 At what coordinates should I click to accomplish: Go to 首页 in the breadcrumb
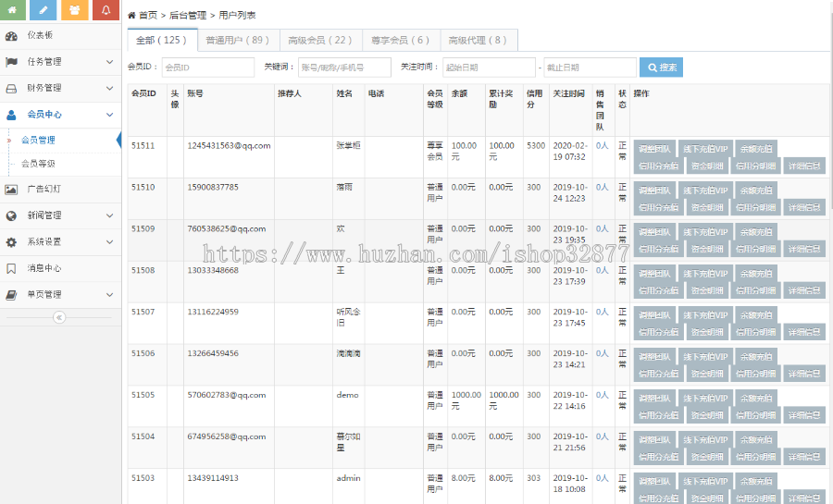point(148,16)
